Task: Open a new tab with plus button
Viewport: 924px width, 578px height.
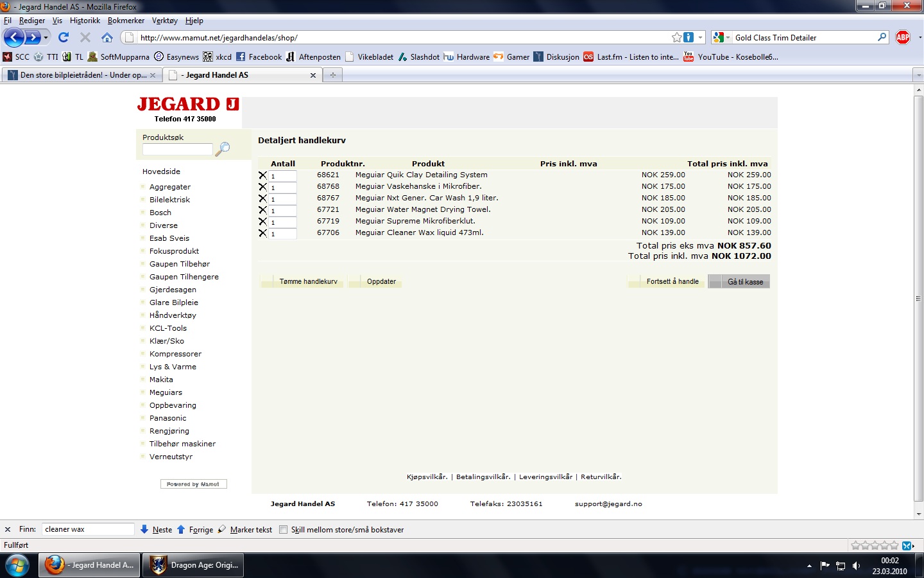Action: point(332,75)
